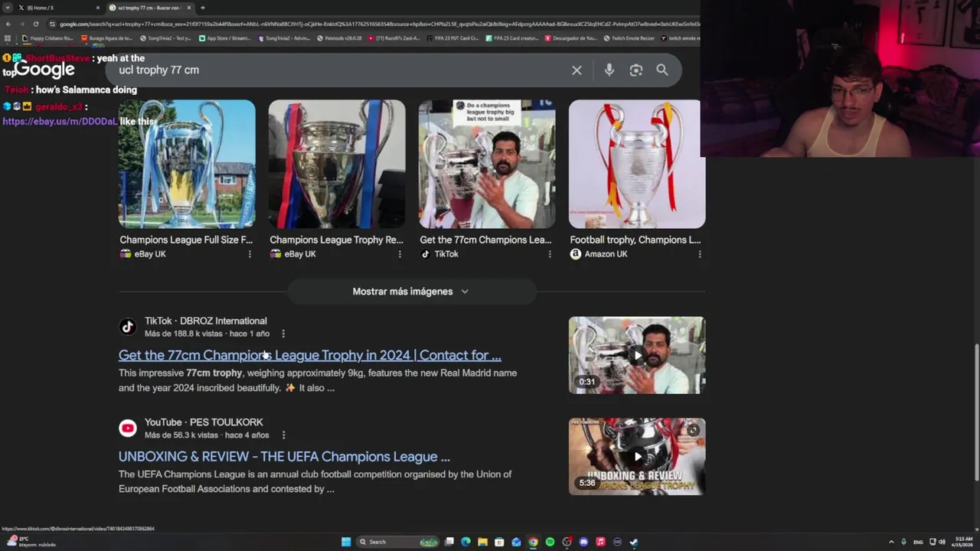Open options for Get the 77cm Champions image
980x551 pixels.
click(x=550, y=254)
